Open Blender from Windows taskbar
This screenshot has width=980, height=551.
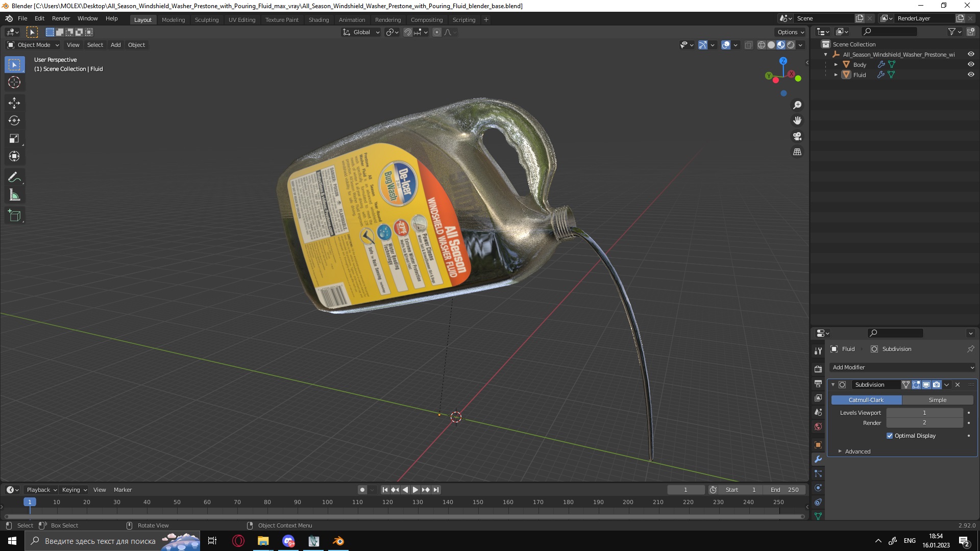(x=338, y=541)
